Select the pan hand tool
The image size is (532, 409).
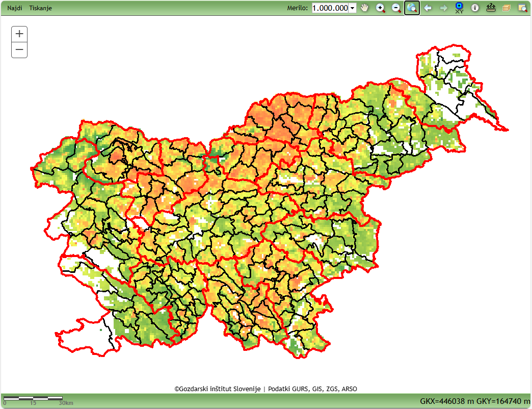click(x=364, y=8)
